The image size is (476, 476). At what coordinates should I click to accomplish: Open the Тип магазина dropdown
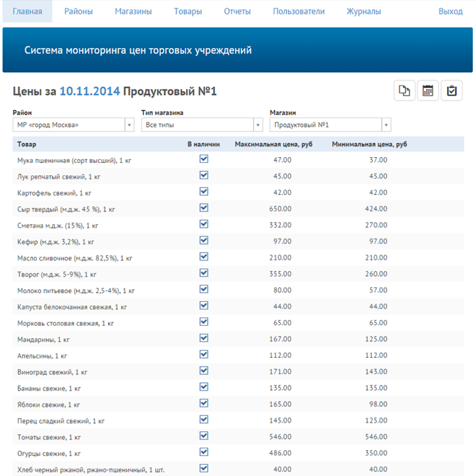point(258,125)
